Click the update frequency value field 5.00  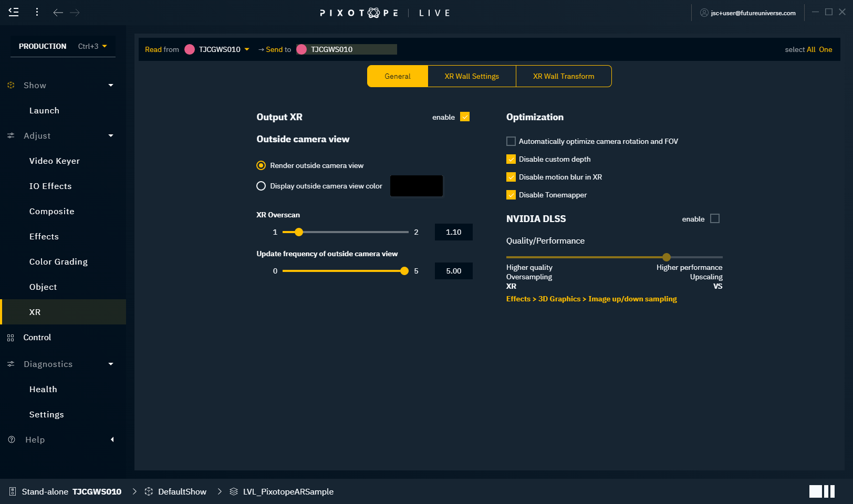coord(454,271)
